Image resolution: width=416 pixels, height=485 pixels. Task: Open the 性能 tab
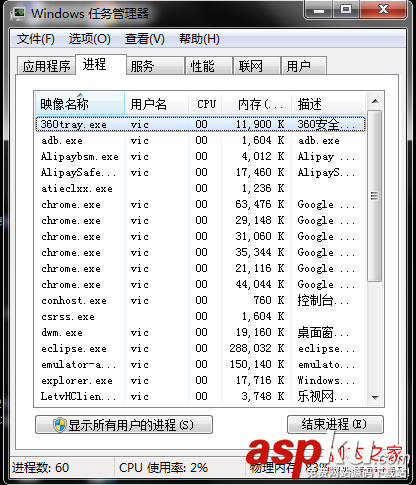pyautogui.click(x=209, y=66)
